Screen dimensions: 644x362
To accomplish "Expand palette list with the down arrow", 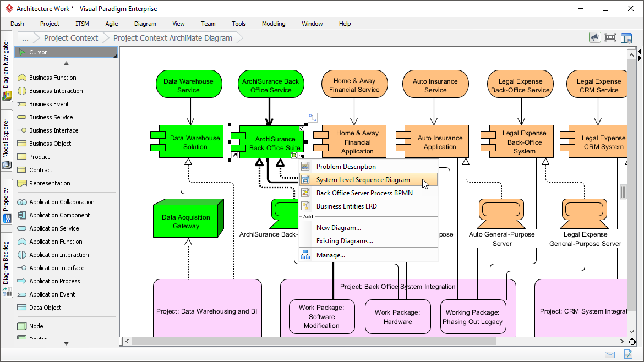I will [x=66, y=344].
